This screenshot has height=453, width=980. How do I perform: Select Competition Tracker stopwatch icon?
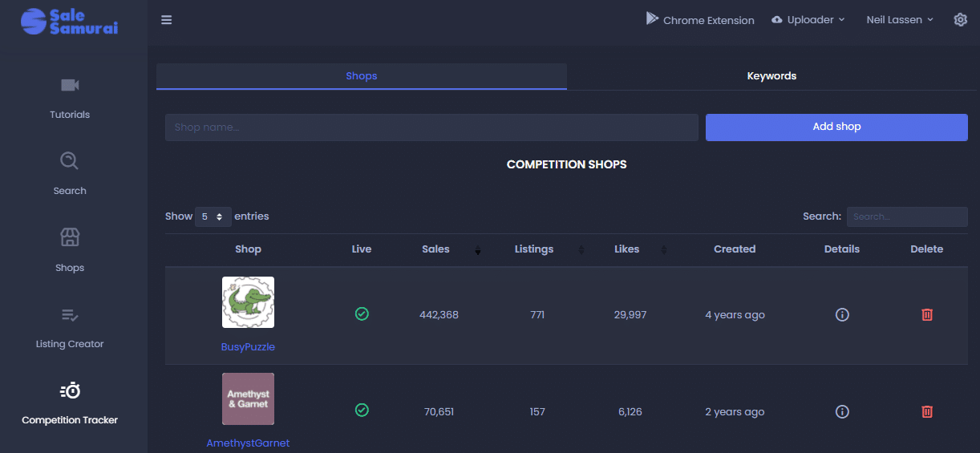click(x=71, y=390)
